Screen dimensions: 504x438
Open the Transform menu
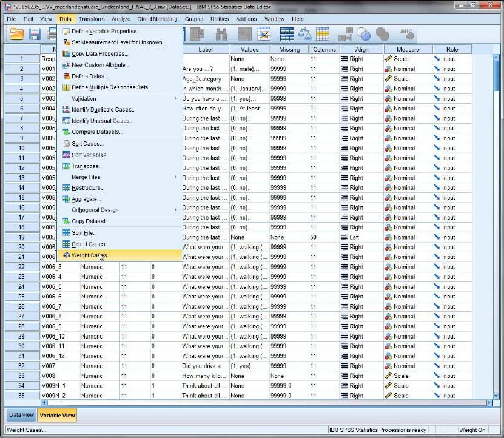[92, 19]
